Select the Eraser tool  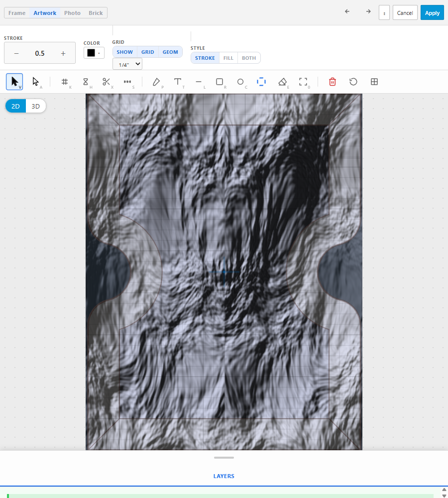(x=282, y=82)
